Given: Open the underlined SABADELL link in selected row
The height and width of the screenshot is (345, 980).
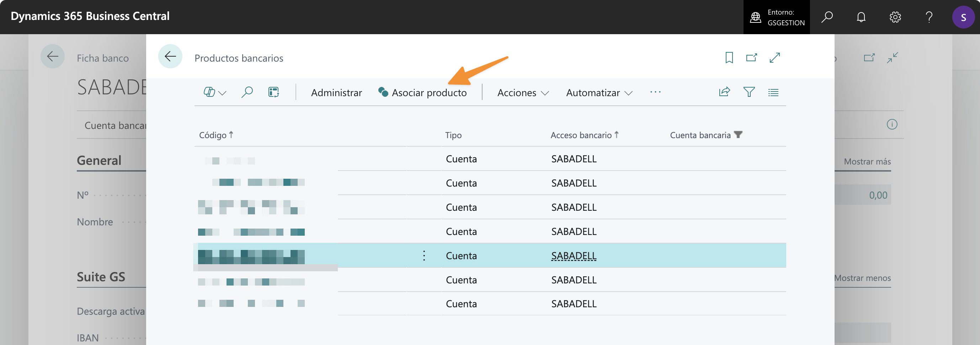Looking at the screenshot, I should click(x=574, y=256).
